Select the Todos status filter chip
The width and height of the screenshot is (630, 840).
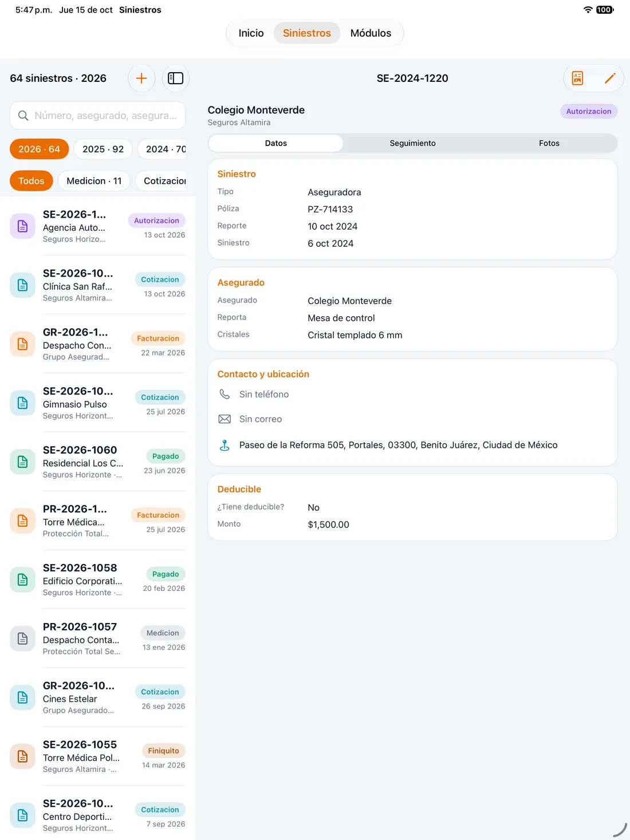tap(31, 181)
